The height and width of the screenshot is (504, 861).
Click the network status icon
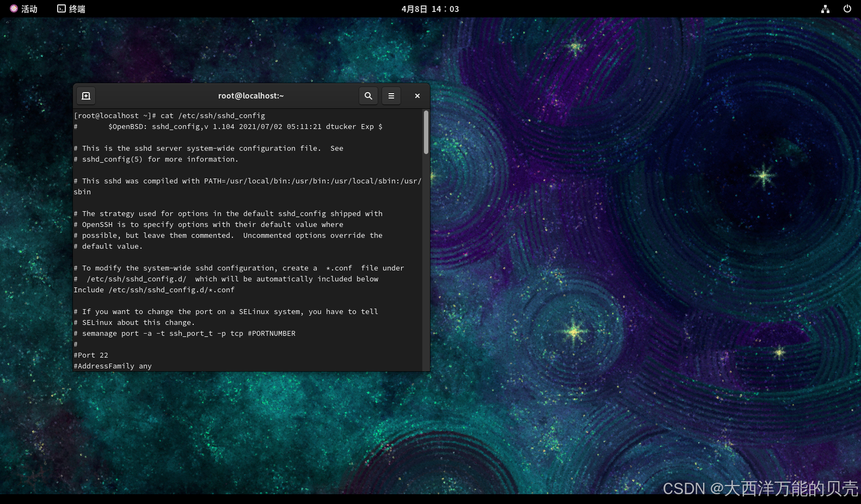(x=826, y=9)
